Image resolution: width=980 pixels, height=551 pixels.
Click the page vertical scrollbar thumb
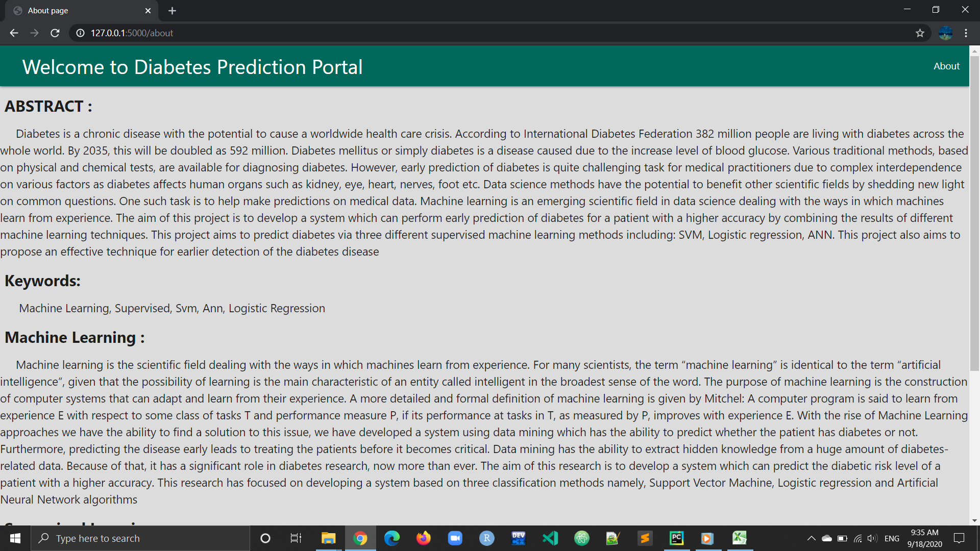(974, 214)
